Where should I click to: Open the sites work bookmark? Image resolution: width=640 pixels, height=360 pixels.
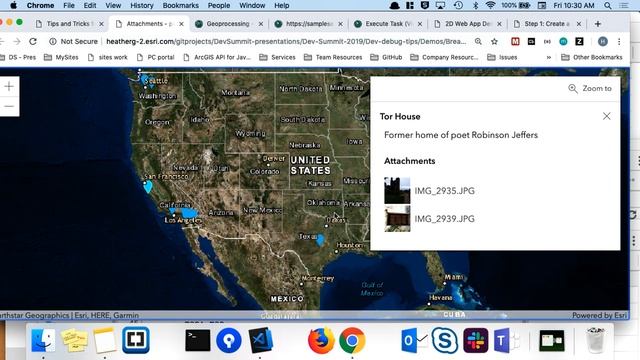[x=108, y=57]
